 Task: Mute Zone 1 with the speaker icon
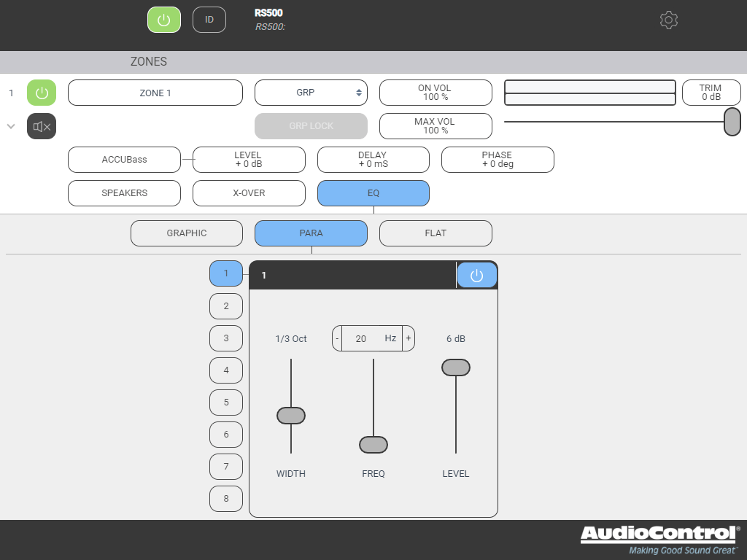(x=42, y=126)
